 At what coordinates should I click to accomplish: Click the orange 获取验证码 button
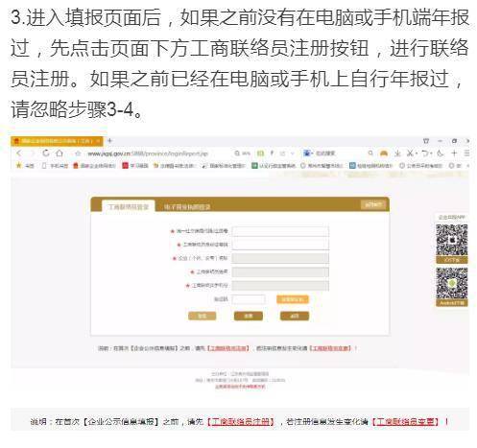[x=293, y=299]
